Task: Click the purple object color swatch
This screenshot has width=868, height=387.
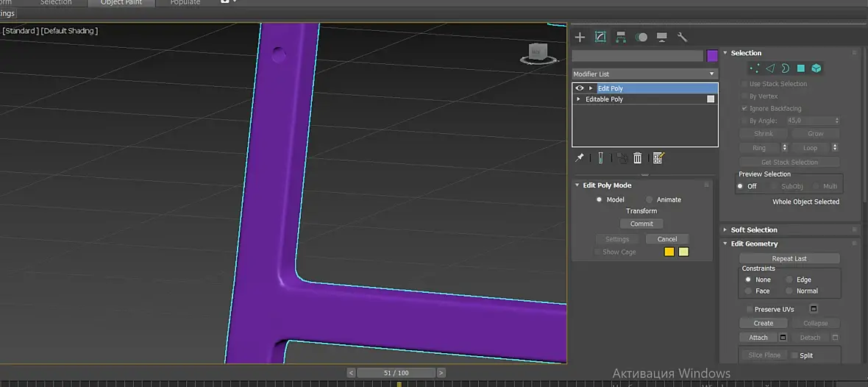Action: [x=712, y=56]
